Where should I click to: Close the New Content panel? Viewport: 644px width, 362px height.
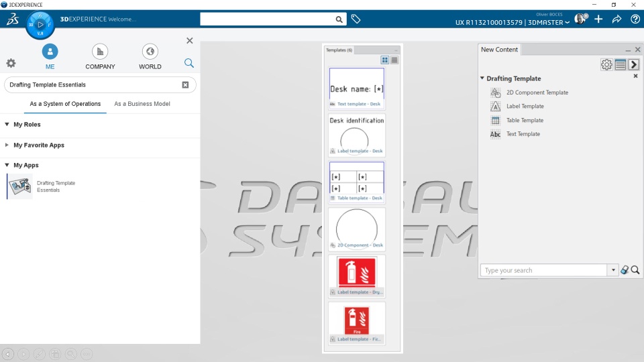point(637,50)
